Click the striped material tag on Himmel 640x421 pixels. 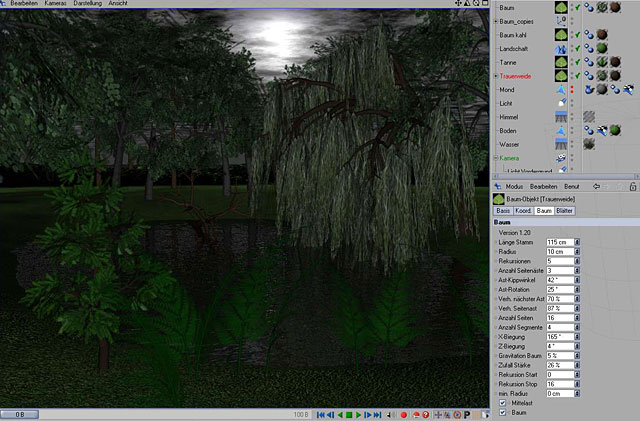point(589,117)
